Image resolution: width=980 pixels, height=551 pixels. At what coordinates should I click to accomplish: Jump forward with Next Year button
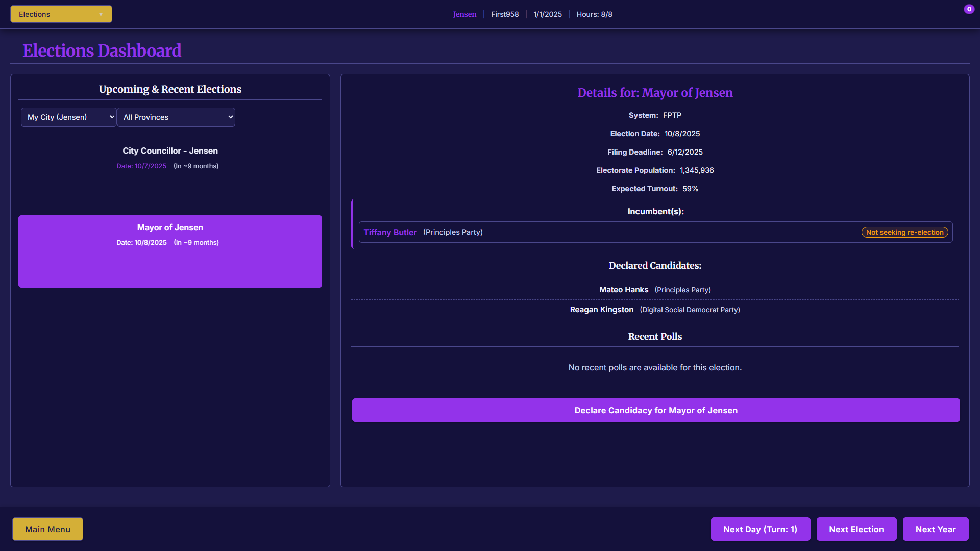pos(935,529)
